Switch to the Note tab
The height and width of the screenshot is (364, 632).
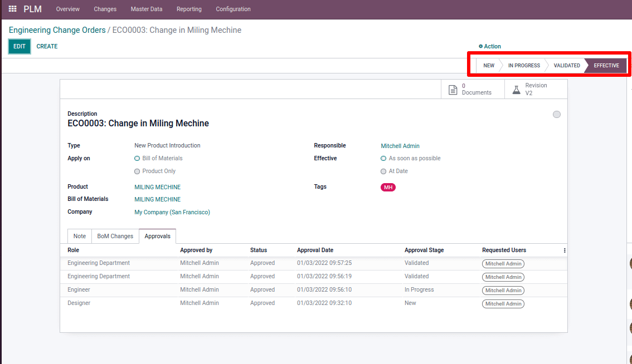[79, 236]
